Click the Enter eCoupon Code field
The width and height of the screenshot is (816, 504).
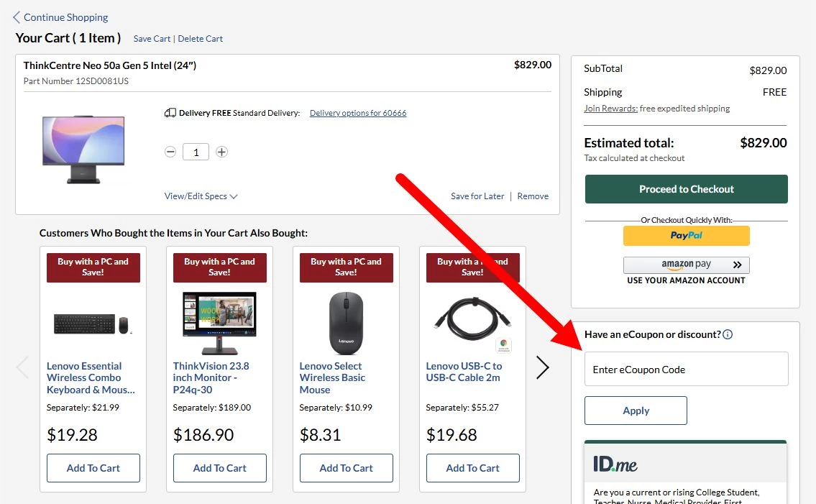click(686, 370)
